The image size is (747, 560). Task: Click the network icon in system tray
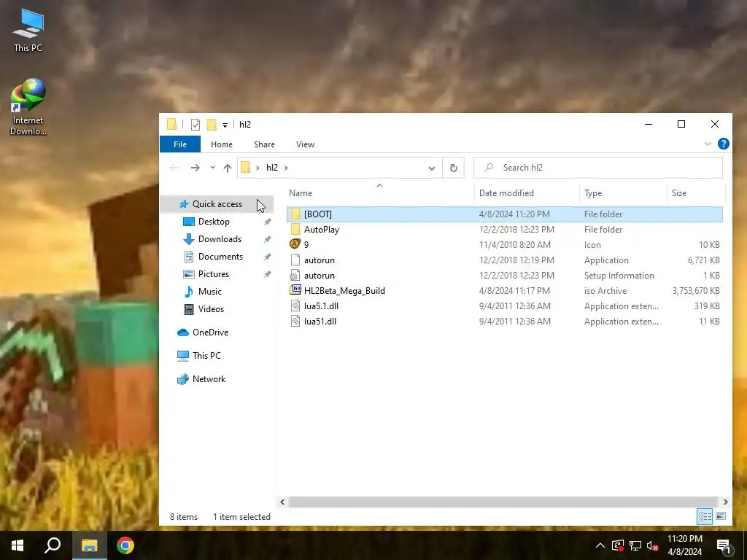point(635,545)
